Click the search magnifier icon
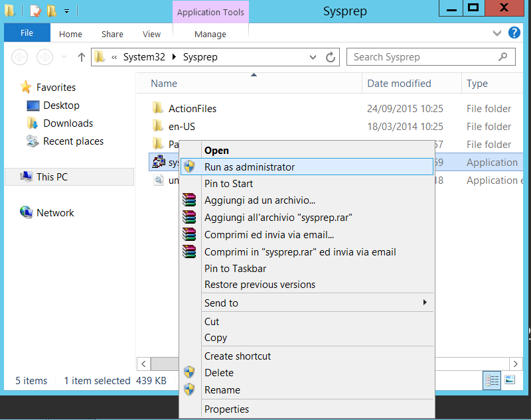 point(503,56)
